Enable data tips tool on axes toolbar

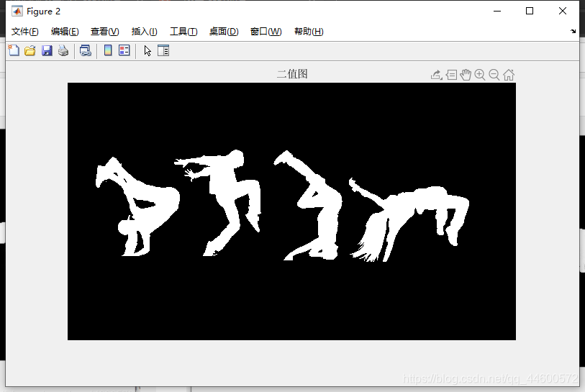(451, 75)
